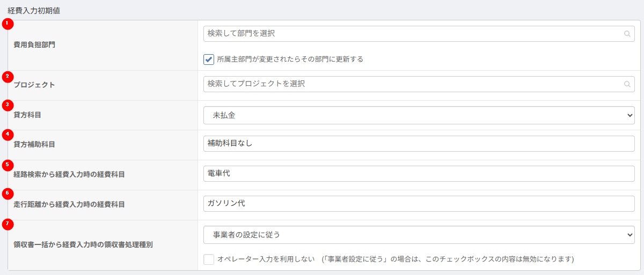Click red marker number 1

pos(8,24)
